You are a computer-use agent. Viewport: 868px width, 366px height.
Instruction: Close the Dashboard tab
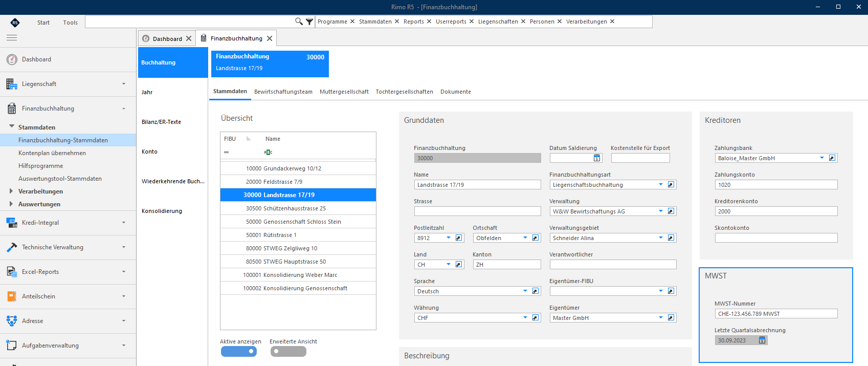[x=189, y=38]
